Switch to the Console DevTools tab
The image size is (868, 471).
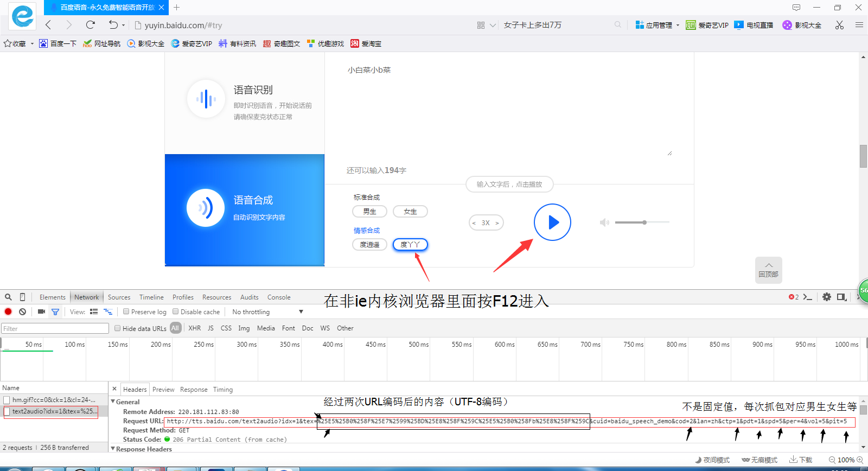279,297
